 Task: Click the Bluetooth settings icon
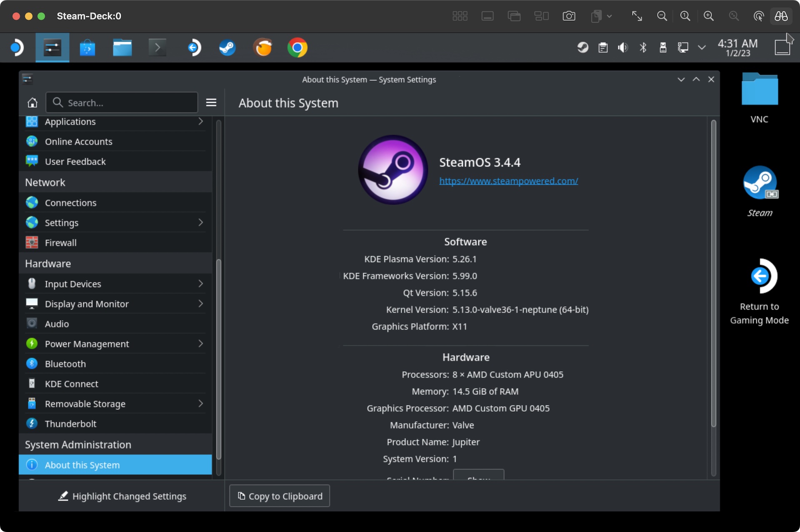pyautogui.click(x=32, y=363)
